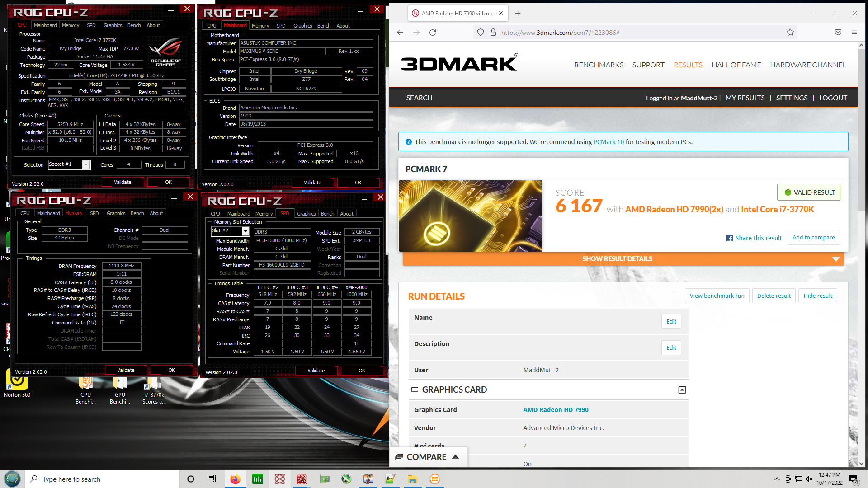Close the AMD Radeon HD 7990 tab
Screen dimensions: 868x488
(x=501, y=14)
